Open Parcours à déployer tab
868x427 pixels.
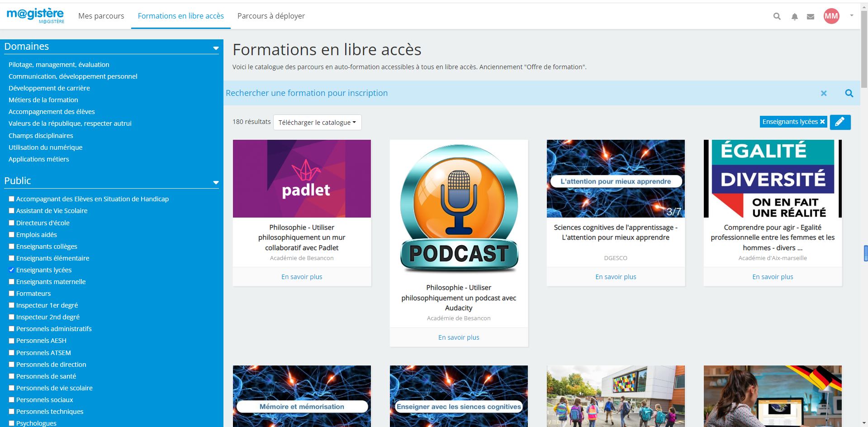point(271,16)
